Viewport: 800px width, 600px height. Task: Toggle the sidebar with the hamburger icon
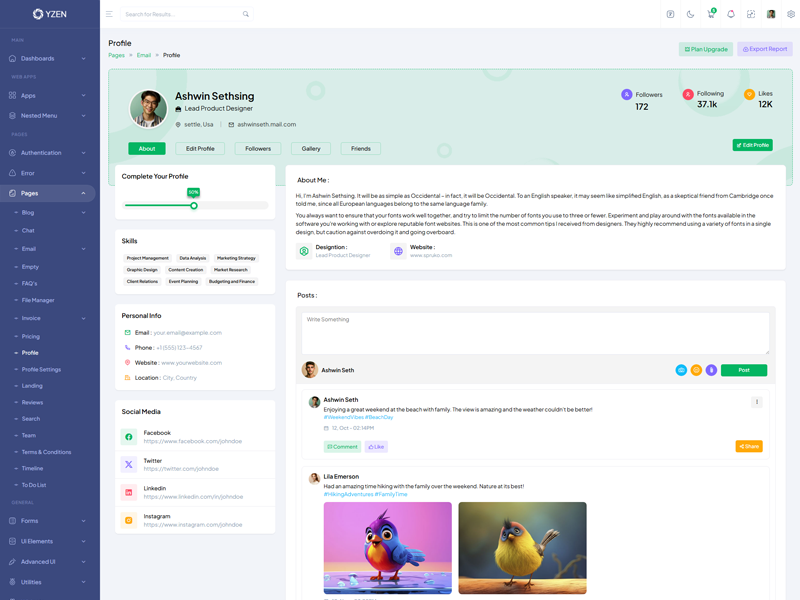[x=109, y=14]
